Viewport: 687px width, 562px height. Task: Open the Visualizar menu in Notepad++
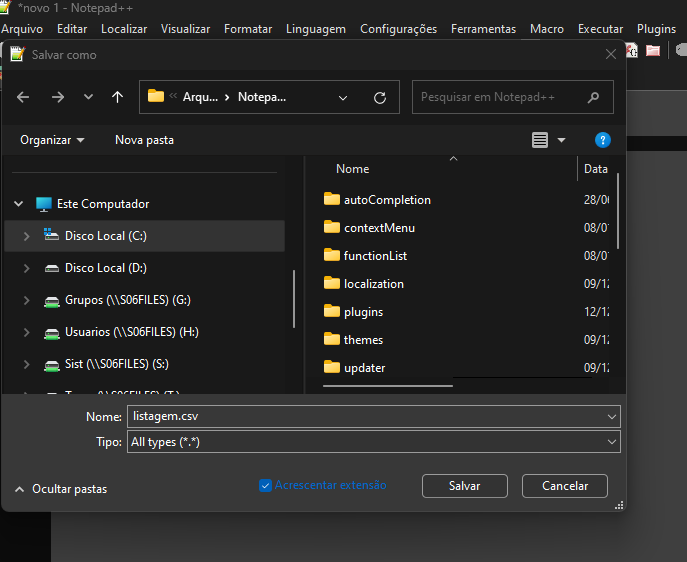tap(185, 29)
